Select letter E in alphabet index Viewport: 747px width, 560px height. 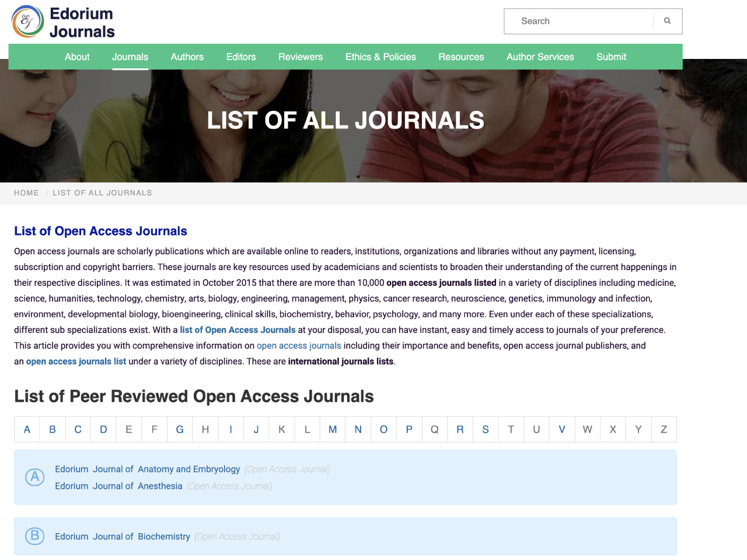[129, 429]
